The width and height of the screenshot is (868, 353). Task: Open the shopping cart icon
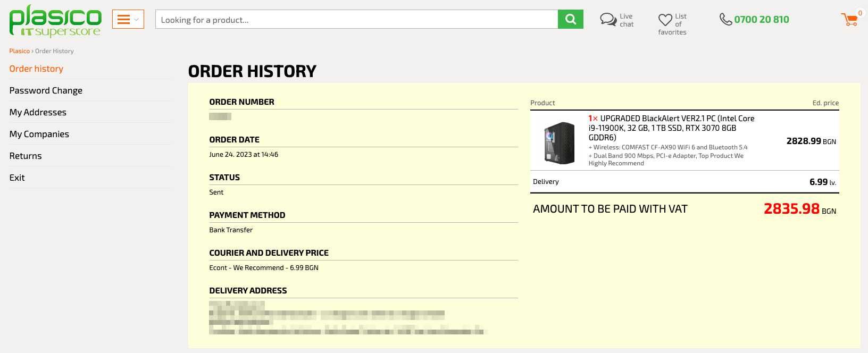click(849, 20)
